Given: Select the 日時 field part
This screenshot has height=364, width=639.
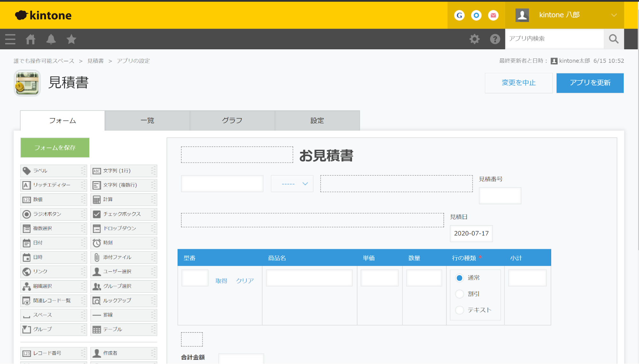Looking at the screenshot, I should 53,257.
